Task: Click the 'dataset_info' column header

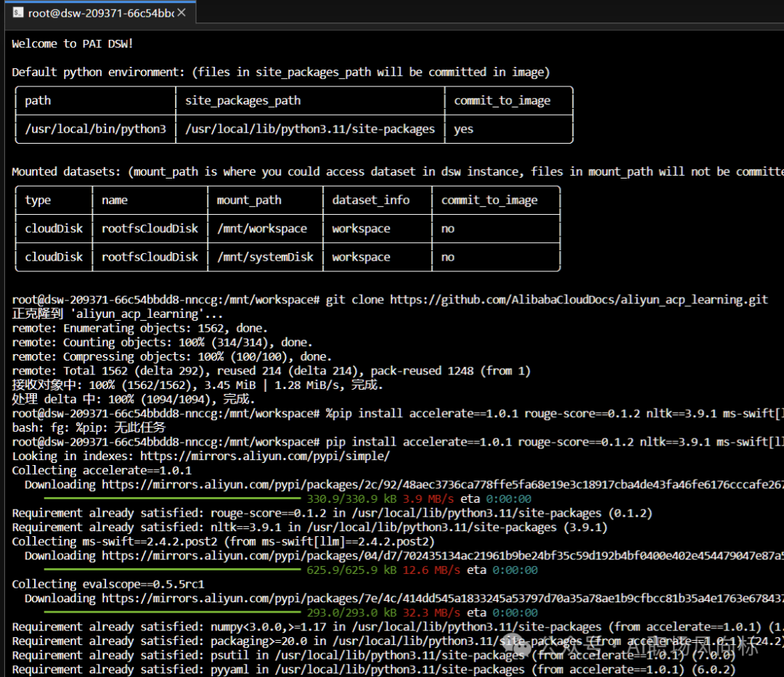Action: click(x=370, y=200)
